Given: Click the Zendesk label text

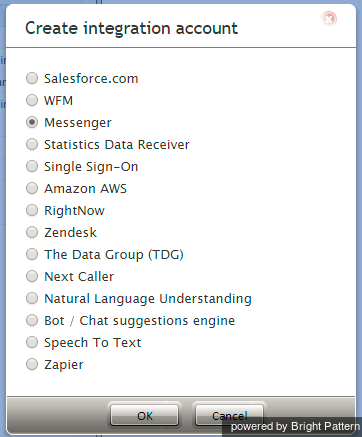Looking at the screenshot, I should (71, 233).
